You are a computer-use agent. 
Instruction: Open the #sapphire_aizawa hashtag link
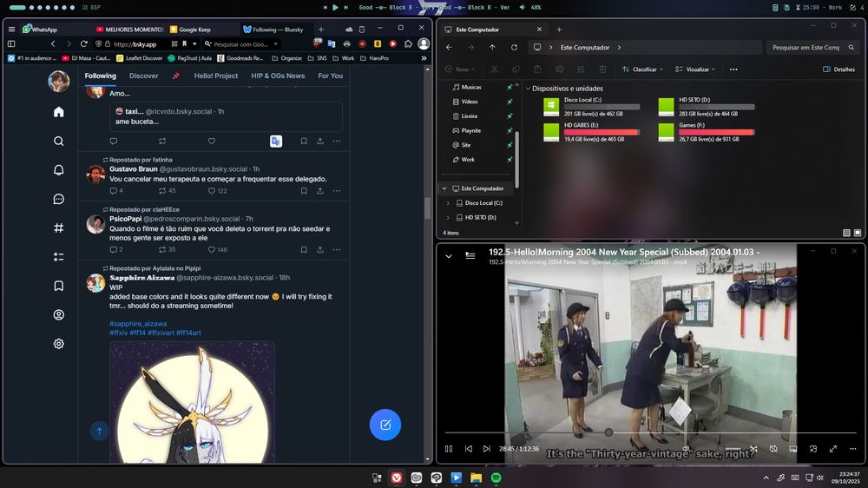click(138, 324)
